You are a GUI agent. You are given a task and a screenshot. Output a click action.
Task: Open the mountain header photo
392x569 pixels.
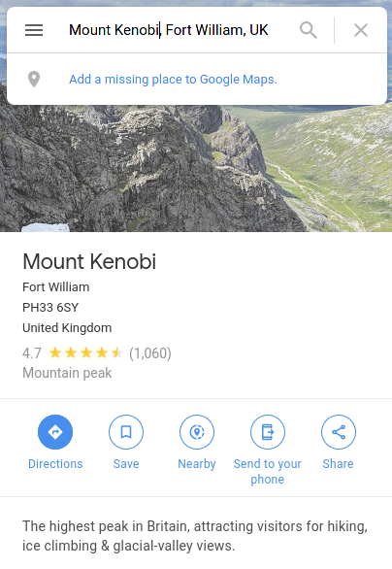point(196,168)
